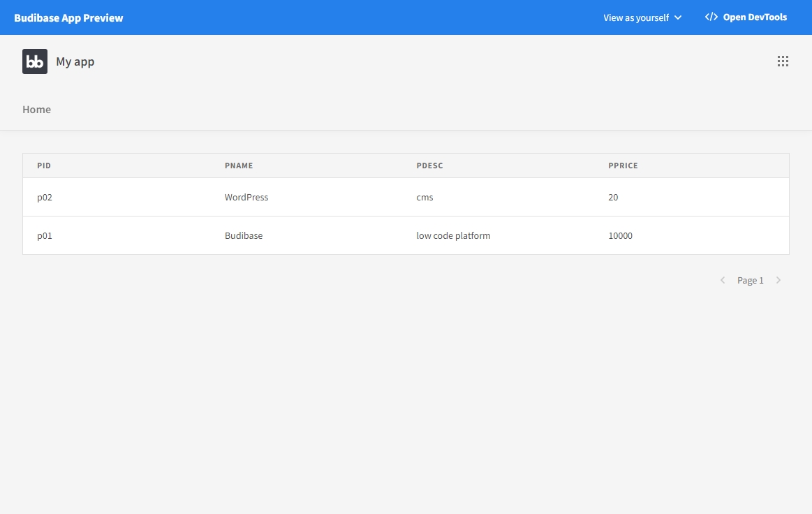812x514 pixels.
Task: Go to the previous page arrow
Action: point(723,280)
